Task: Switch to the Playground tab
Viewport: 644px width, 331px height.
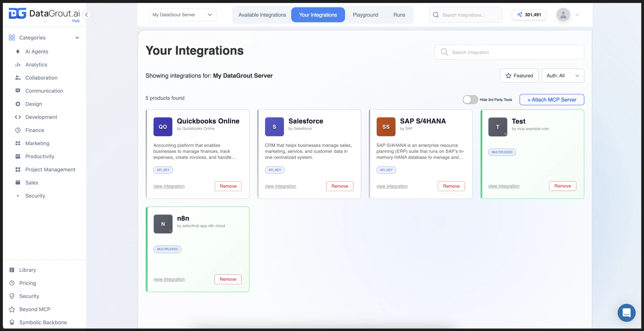Action: click(x=366, y=15)
